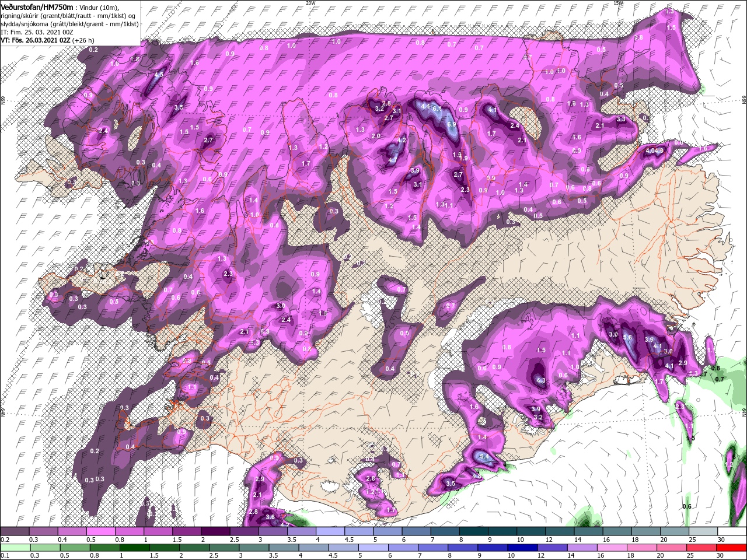The width and height of the screenshot is (747, 560).
Task: Click the "4.2" snowfall value on map
Action: pos(402,141)
